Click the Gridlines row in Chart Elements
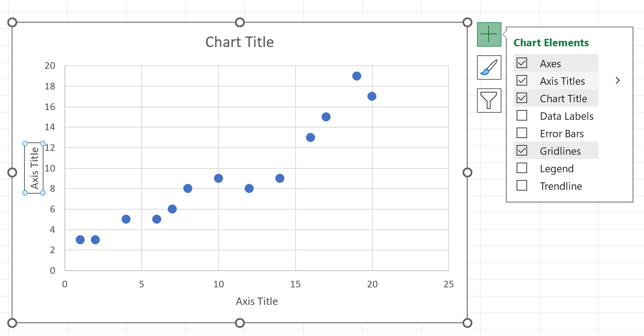Screen dimensions: 644x336 560,150
